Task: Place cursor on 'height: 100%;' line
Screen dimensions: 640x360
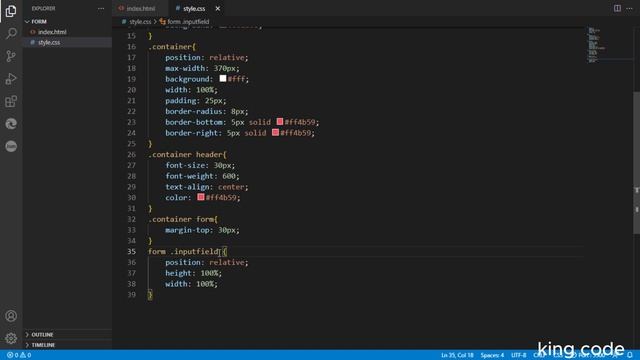Action: tap(193, 273)
